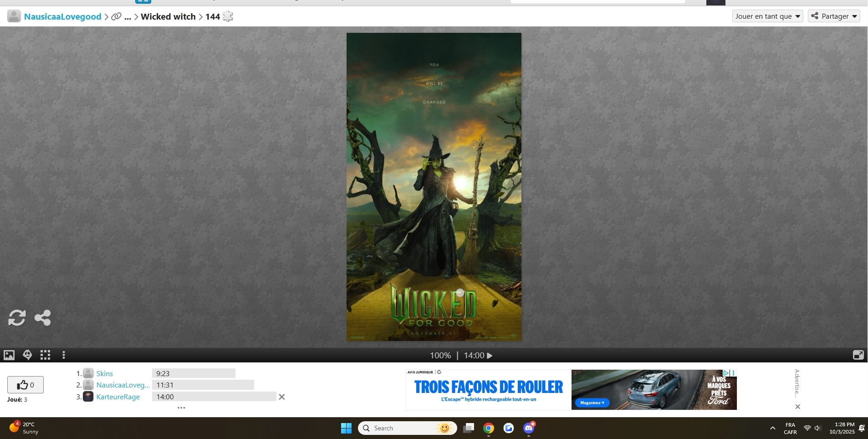Open Task View from the taskbar
Viewport: 868px width, 439px height.
coord(469,428)
